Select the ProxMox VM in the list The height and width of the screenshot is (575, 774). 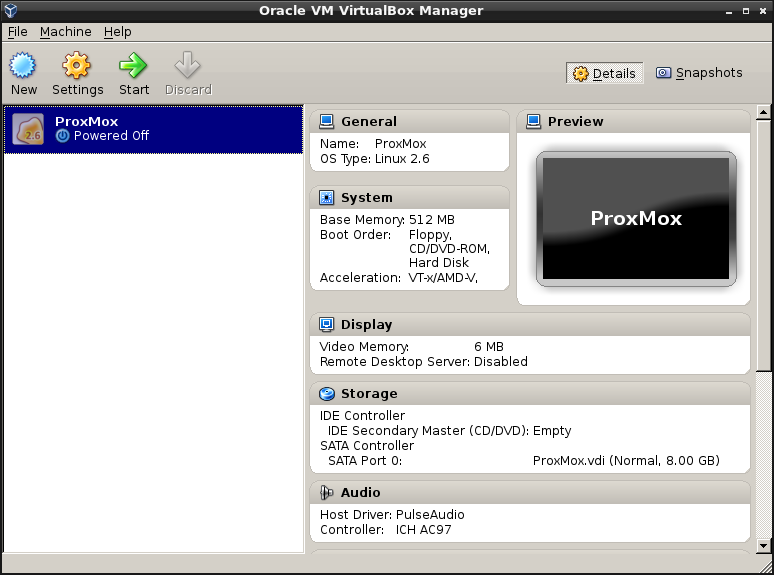(x=153, y=129)
